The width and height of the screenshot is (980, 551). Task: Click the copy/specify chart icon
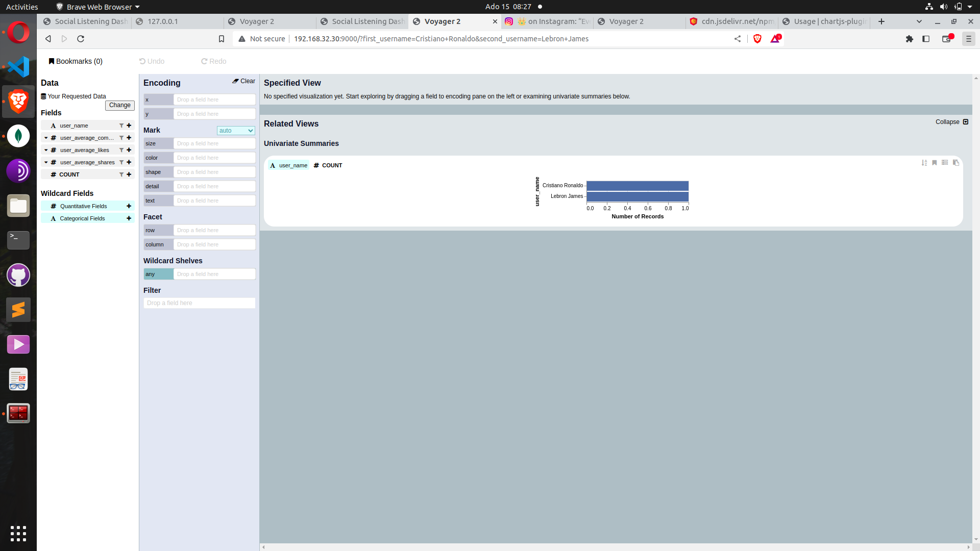click(956, 163)
